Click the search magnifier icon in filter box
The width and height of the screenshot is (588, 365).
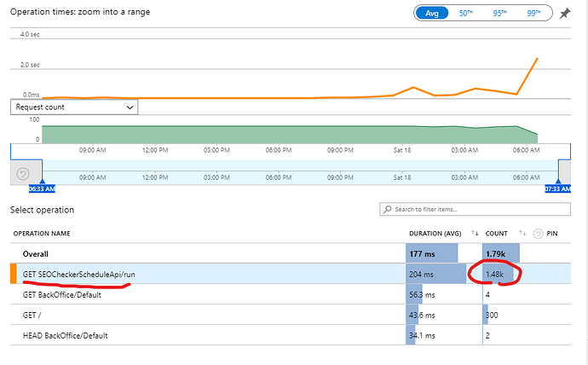click(x=388, y=209)
